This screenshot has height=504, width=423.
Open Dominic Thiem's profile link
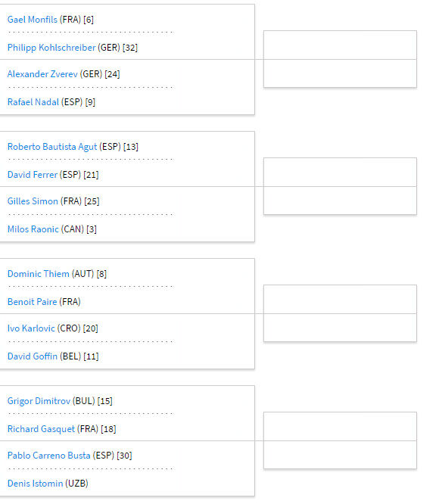[39, 274]
